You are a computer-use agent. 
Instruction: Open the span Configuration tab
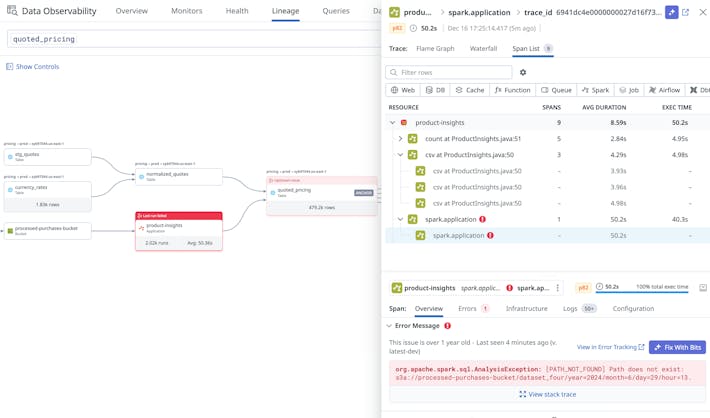(633, 308)
